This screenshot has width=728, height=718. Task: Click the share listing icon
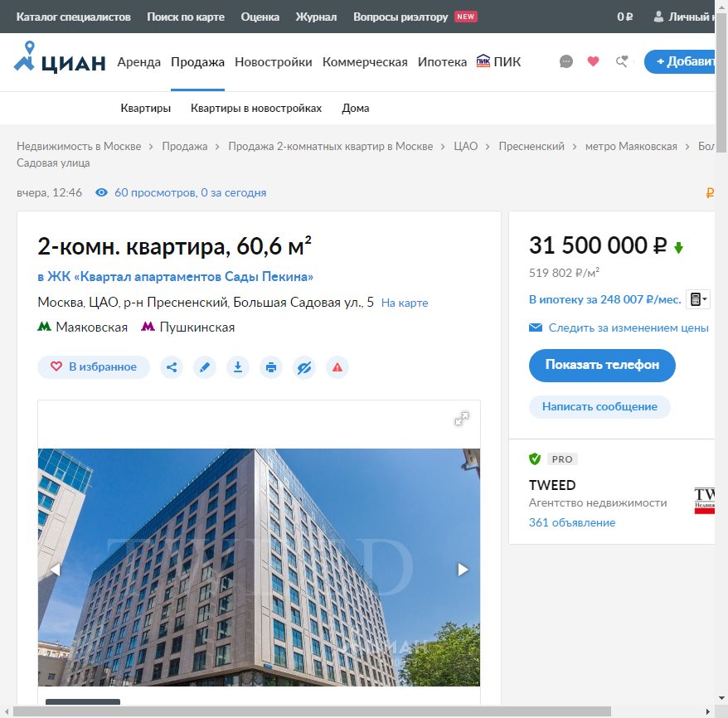point(172,367)
